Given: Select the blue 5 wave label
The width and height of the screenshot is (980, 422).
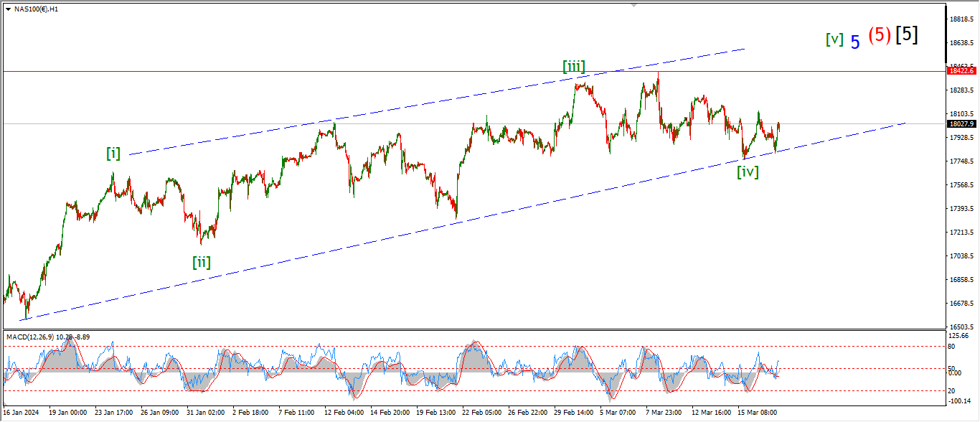Looking at the screenshot, I should 855,42.
